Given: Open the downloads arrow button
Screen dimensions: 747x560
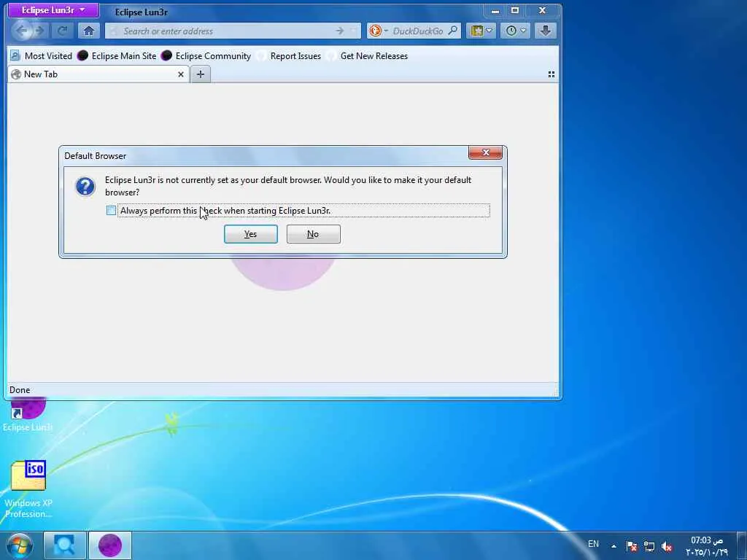Looking at the screenshot, I should [546, 31].
